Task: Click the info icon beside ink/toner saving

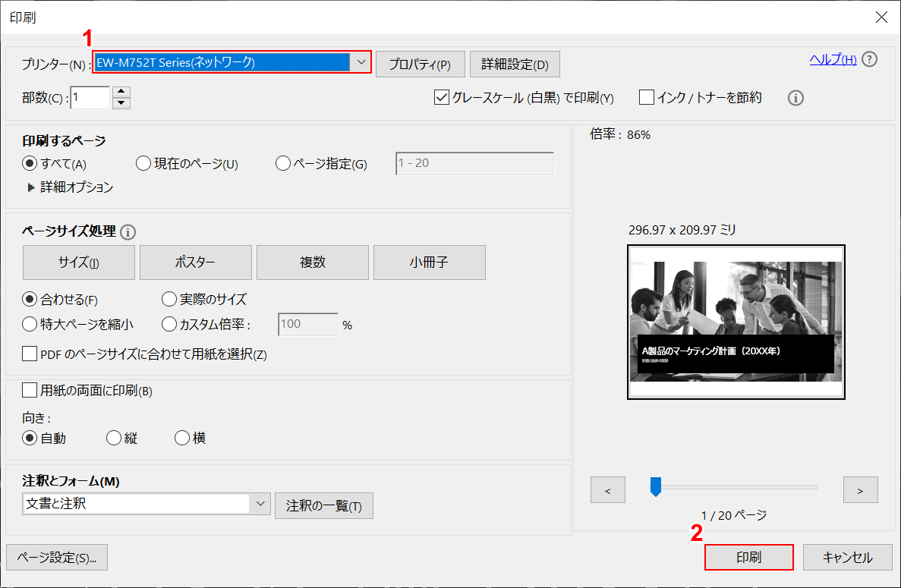Action: click(x=795, y=98)
